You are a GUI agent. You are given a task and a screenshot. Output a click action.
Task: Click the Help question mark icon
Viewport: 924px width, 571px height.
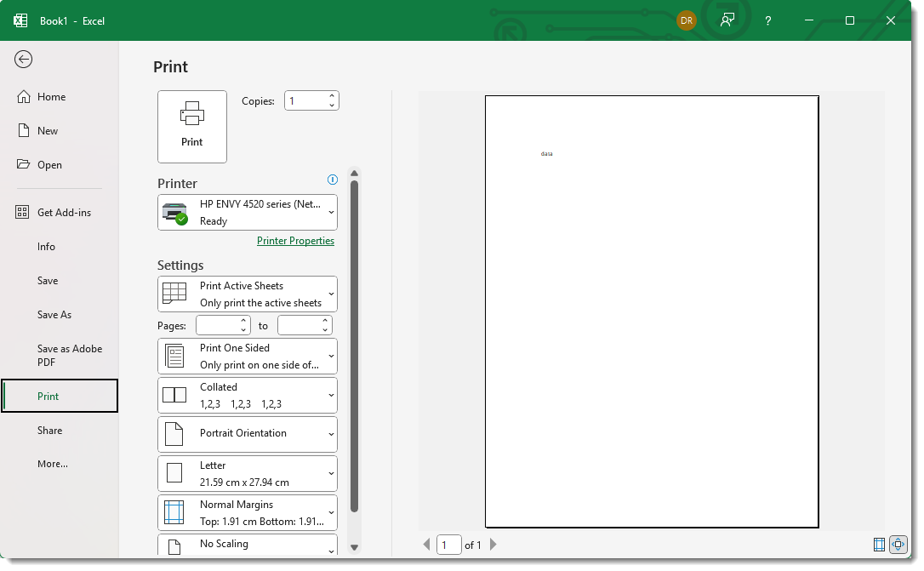point(767,20)
